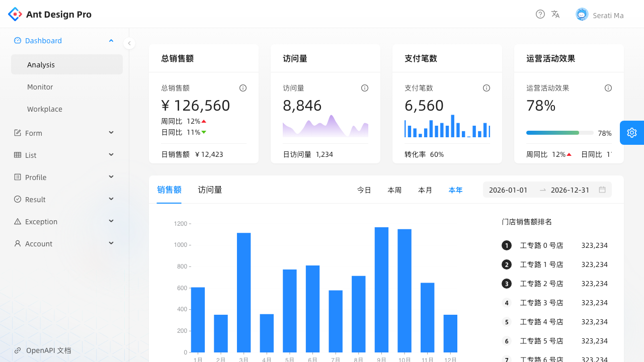644x362 pixels.
Task: Open the calendar icon in date range picker
Action: click(x=602, y=190)
